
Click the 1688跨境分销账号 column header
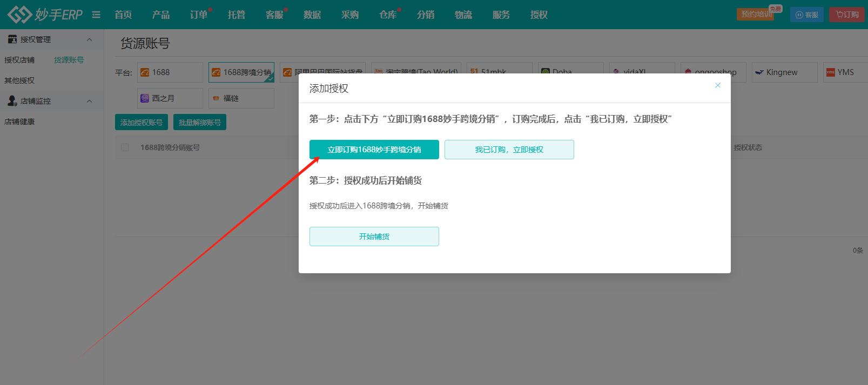170,147
